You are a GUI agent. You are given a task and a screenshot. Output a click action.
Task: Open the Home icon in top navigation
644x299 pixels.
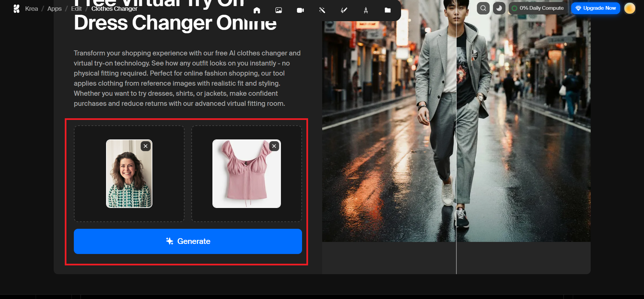point(257,10)
